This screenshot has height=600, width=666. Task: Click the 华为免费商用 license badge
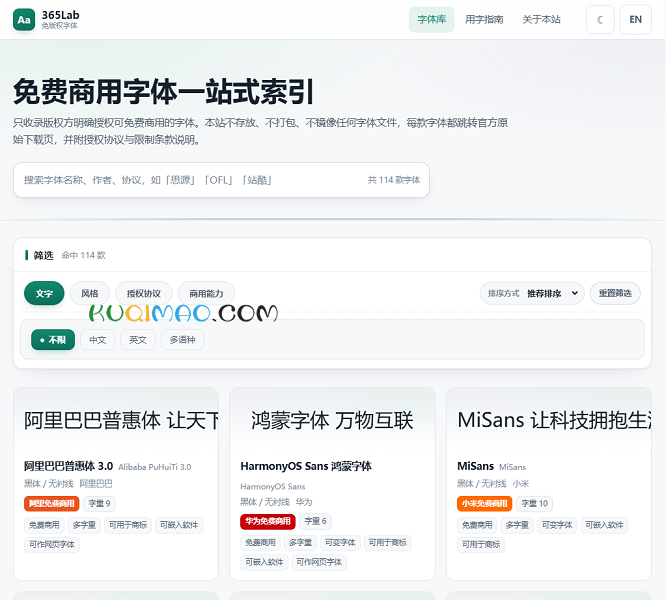click(x=268, y=521)
